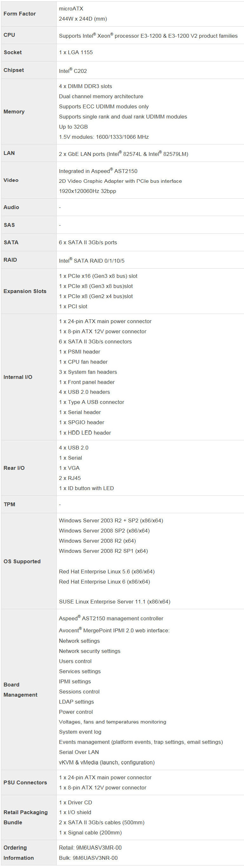
Task: Click the "Up to 32GB" memory line
Action: (73, 127)
